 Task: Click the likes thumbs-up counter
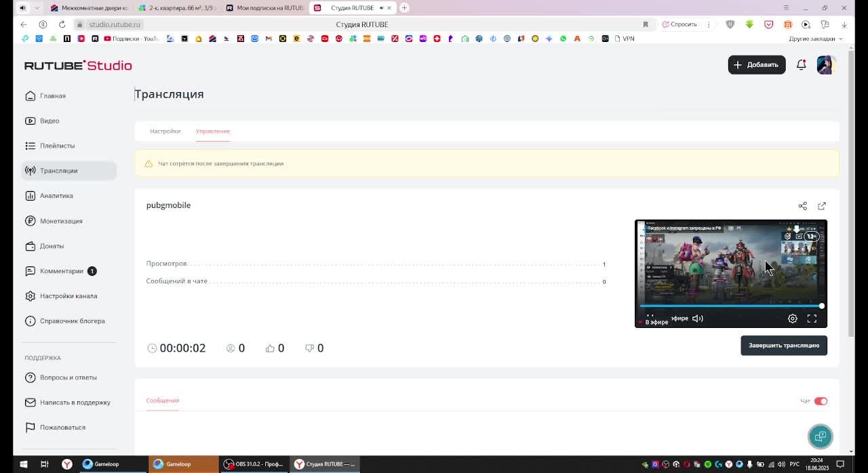(x=275, y=348)
